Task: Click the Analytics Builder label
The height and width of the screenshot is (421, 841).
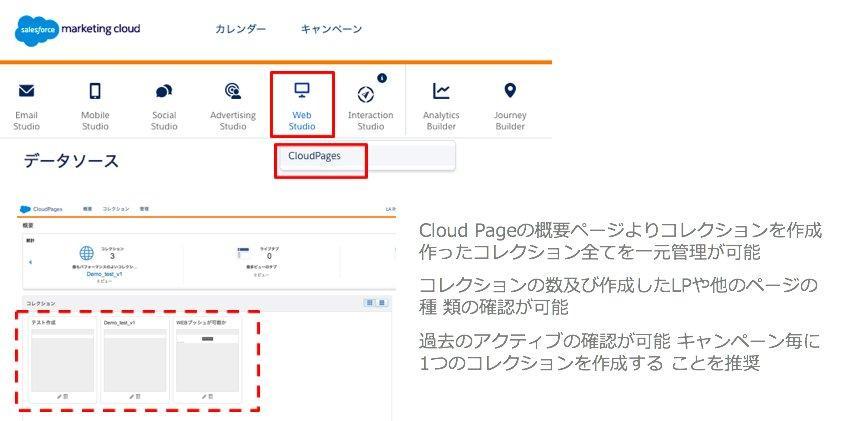Action: tap(441, 121)
